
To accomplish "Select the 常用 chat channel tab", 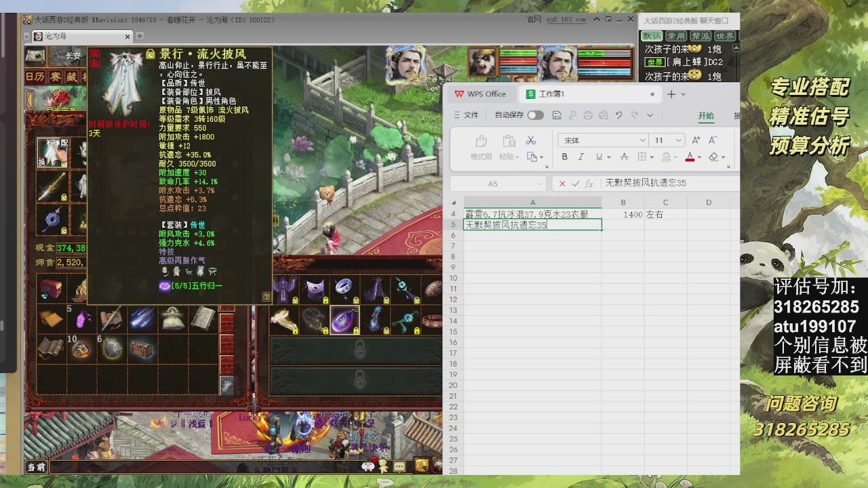I will click(x=675, y=36).
